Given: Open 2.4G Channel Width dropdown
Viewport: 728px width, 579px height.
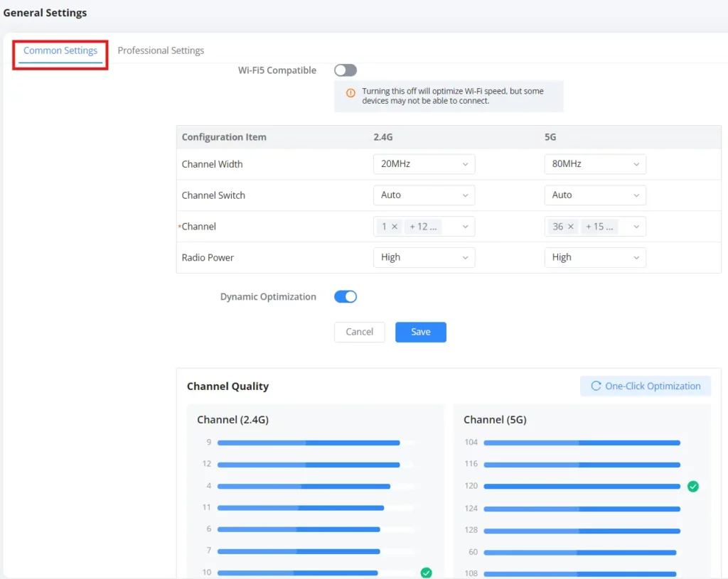Looking at the screenshot, I should pos(424,164).
